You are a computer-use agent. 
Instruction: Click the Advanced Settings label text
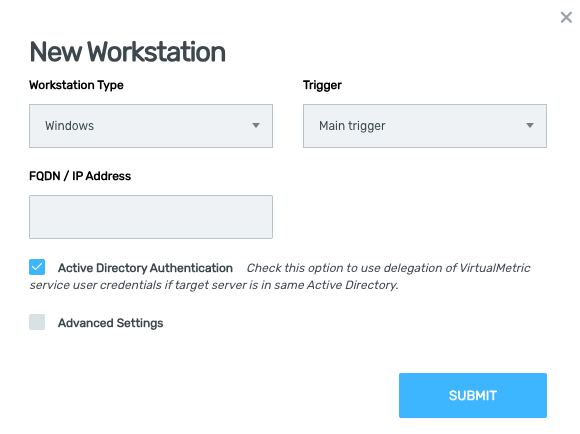pyautogui.click(x=110, y=323)
